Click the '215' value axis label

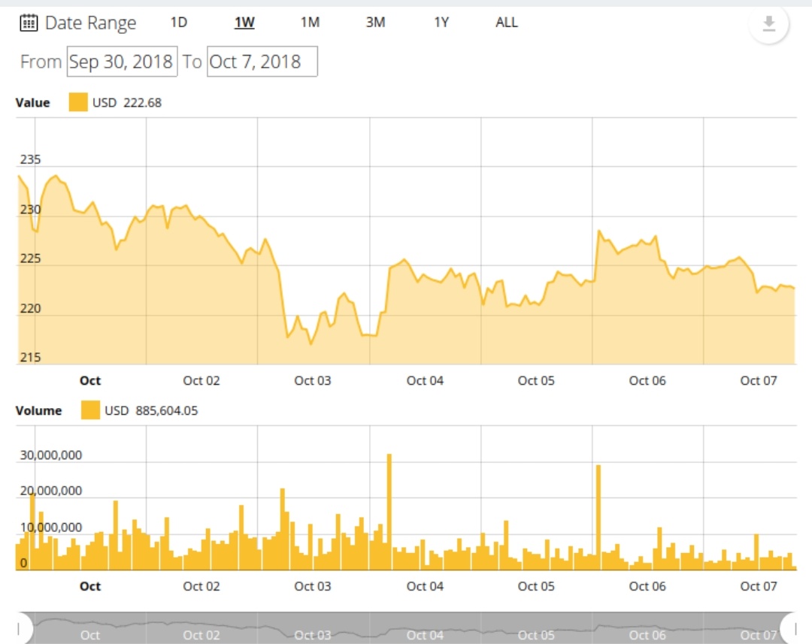coord(30,357)
